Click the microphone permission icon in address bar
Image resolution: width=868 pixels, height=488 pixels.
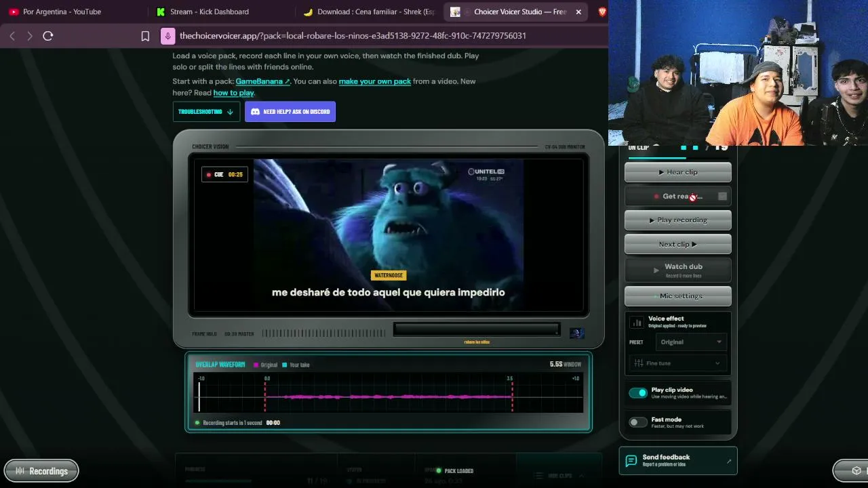(x=167, y=36)
